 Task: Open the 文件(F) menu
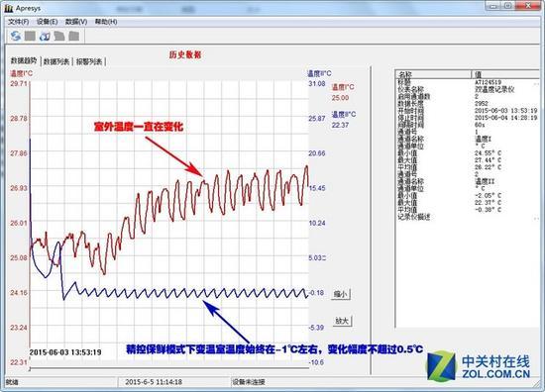pos(19,22)
